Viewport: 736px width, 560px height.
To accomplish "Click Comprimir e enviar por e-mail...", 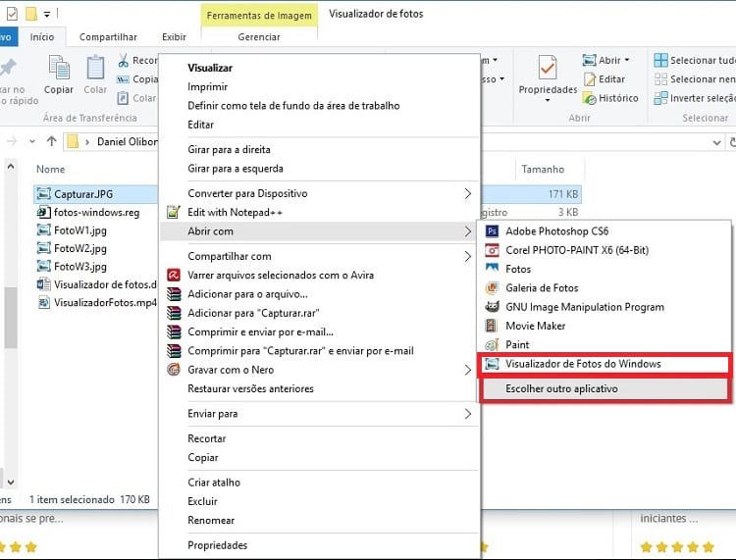I will [319, 332].
